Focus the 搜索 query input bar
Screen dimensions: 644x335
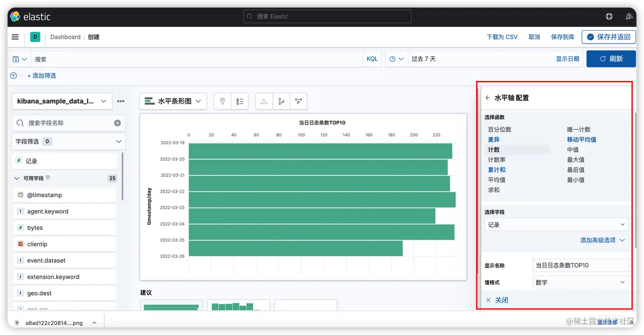pyautogui.click(x=197, y=59)
